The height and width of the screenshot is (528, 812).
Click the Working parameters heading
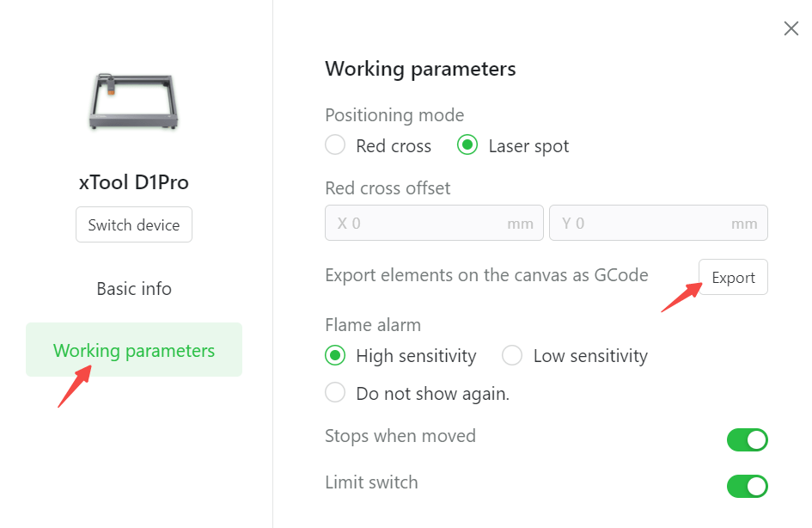click(420, 69)
